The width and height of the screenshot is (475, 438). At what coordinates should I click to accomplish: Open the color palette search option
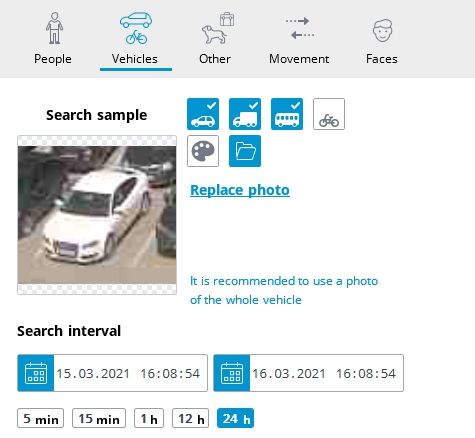point(203,151)
